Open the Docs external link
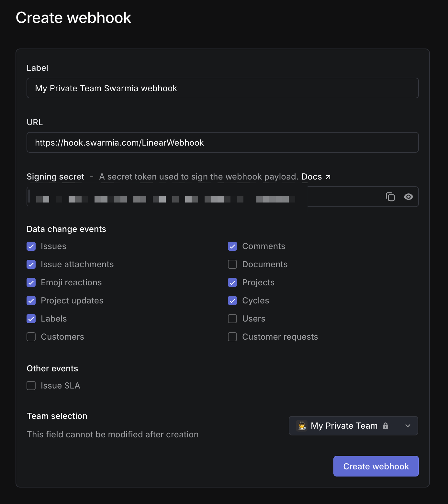This screenshot has height=504, width=448. pyautogui.click(x=316, y=177)
